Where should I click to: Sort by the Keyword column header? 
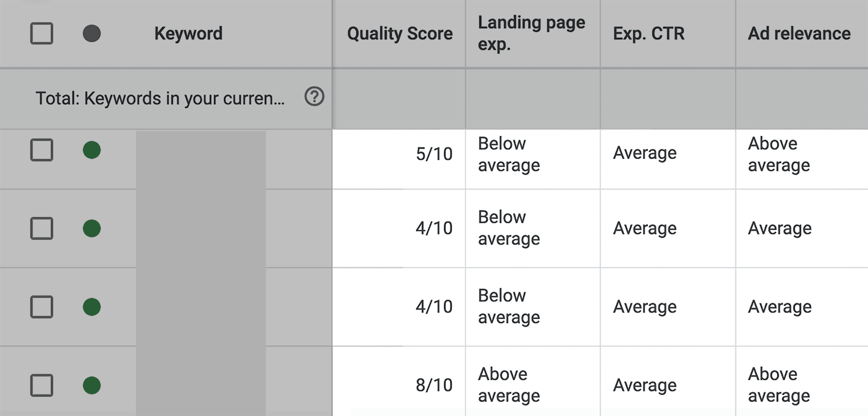click(188, 33)
